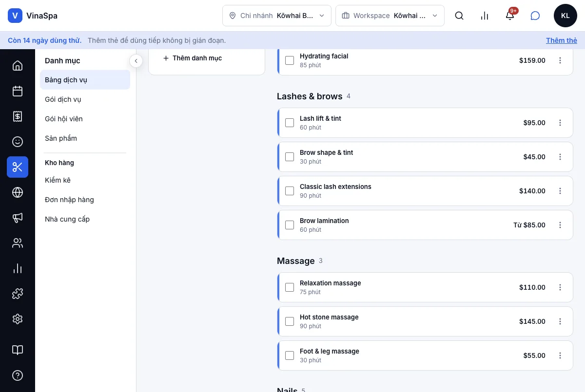Image resolution: width=585 pixels, height=392 pixels.
Task: Open more options for Hydrating facial
Action: 560,60
